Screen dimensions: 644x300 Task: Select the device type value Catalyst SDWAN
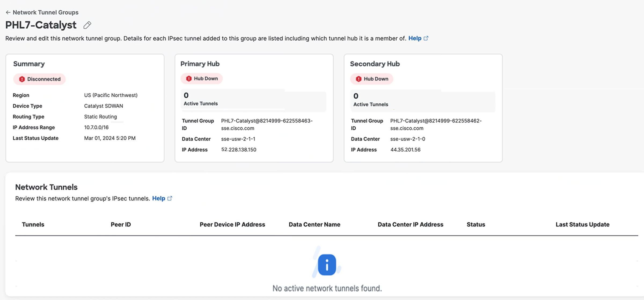point(104,106)
